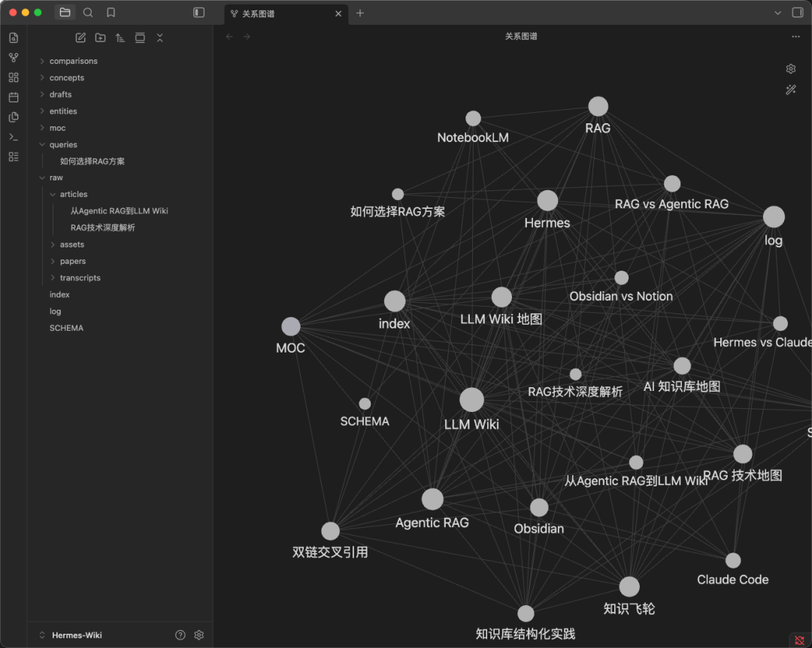812x648 pixels.
Task: Open graph view icon in ribbon
Action: [14, 57]
